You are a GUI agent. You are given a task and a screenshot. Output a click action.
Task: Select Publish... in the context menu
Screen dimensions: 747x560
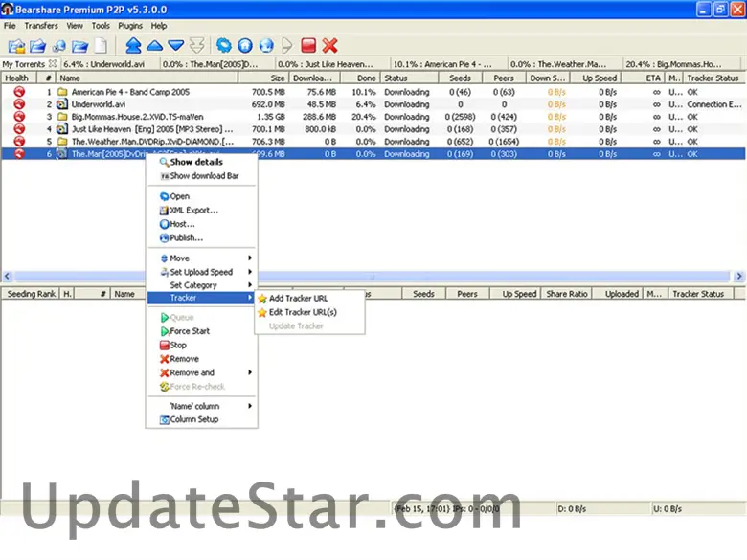(x=201, y=237)
